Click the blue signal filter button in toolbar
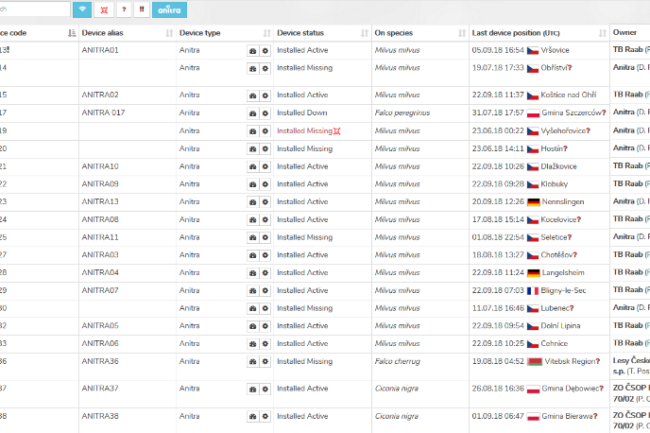This screenshot has width=650, height=433. 82,9
